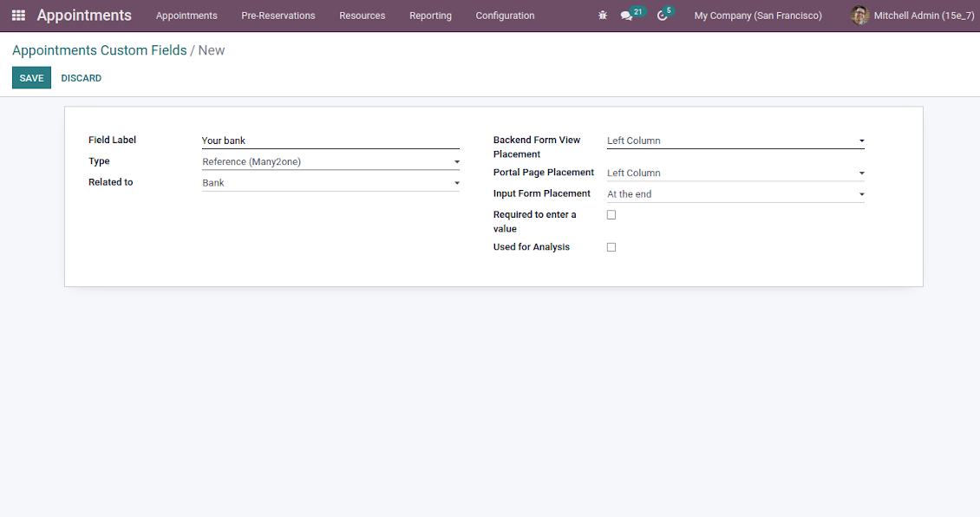Open the activities clock icon
The height and width of the screenshot is (517, 980).
[x=663, y=16]
